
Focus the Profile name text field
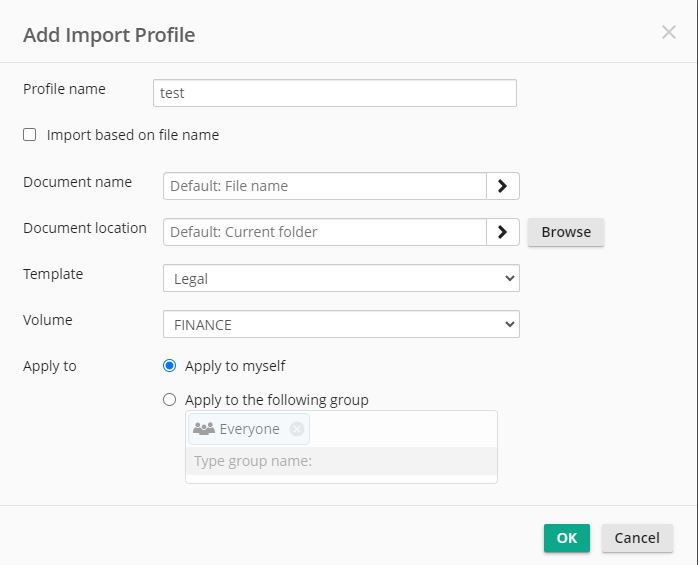335,93
